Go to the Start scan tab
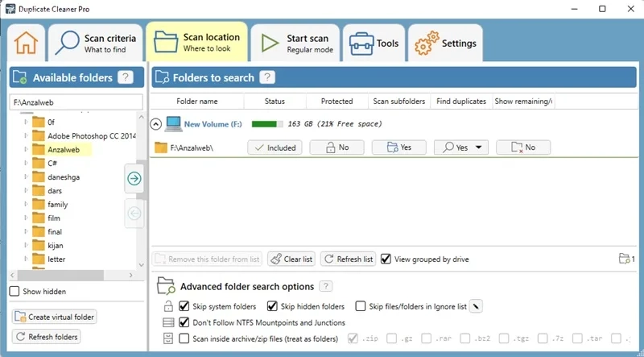The height and width of the screenshot is (357, 644). pos(295,44)
